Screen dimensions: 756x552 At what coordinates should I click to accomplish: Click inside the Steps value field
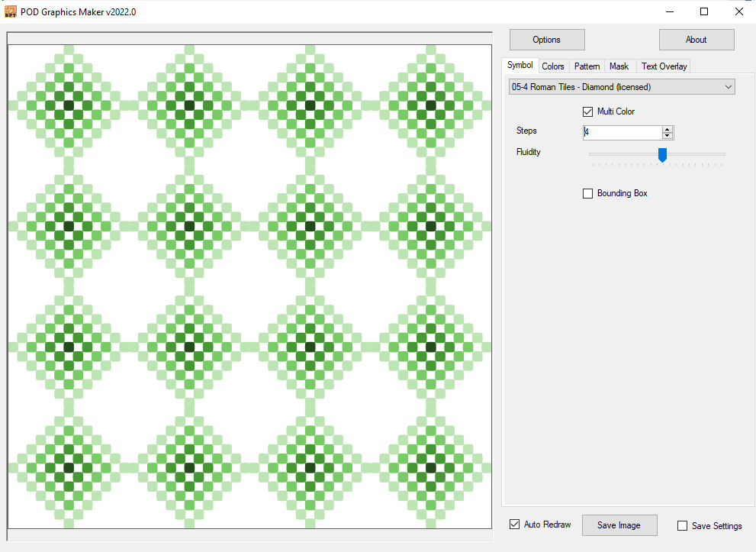(622, 132)
